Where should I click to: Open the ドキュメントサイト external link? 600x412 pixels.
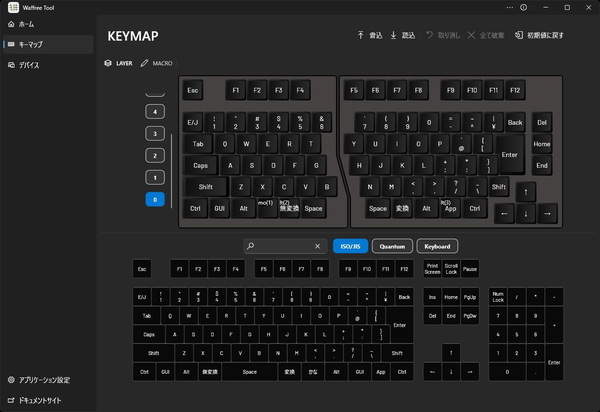point(34,401)
